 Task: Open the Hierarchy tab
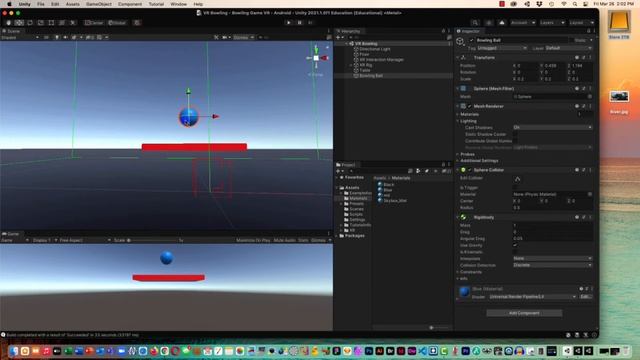tap(349, 31)
